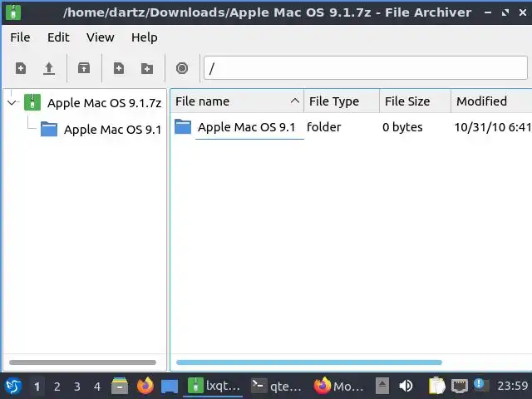Switch to virtual desktop 1
The width and height of the screenshot is (532, 399).
[x=37, y=386]
